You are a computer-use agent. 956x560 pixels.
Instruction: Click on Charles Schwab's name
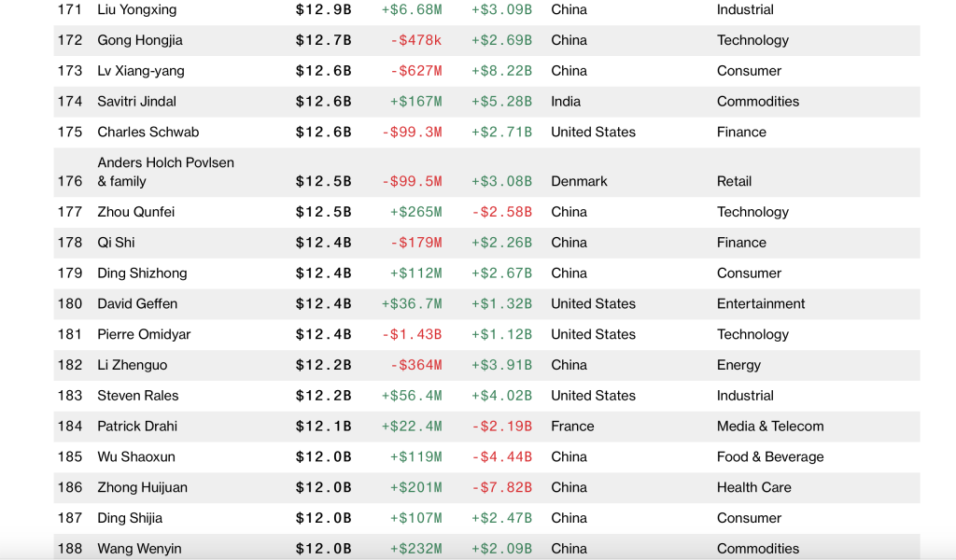(x=148, y=133)
